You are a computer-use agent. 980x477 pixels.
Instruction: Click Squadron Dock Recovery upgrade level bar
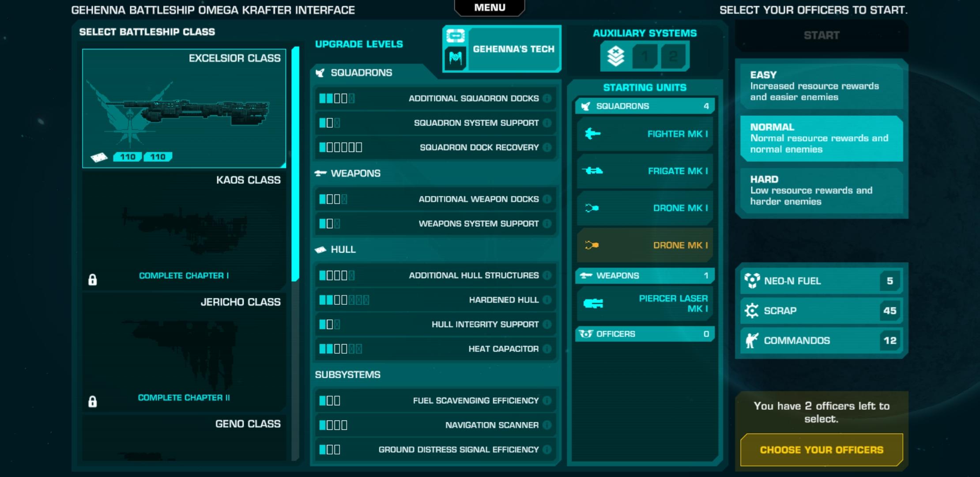click(341, 148)
